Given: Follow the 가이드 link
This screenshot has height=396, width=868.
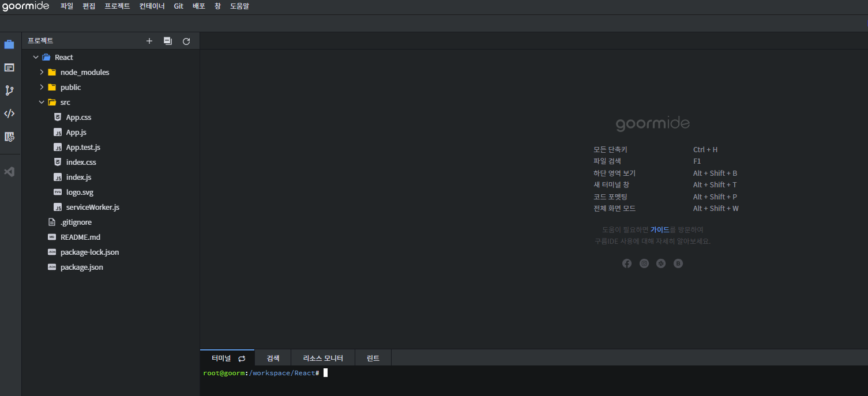Looking at the screenshot, I should (x=660, y=229).
